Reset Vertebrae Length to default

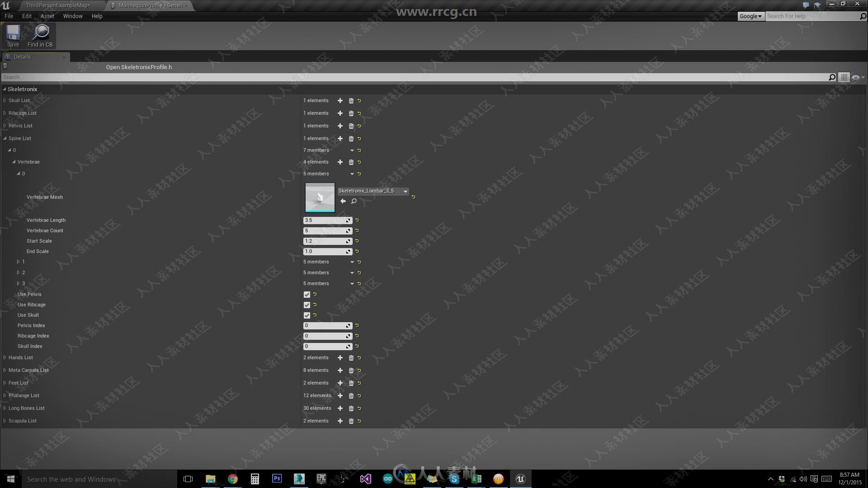(x=357, y=221)
